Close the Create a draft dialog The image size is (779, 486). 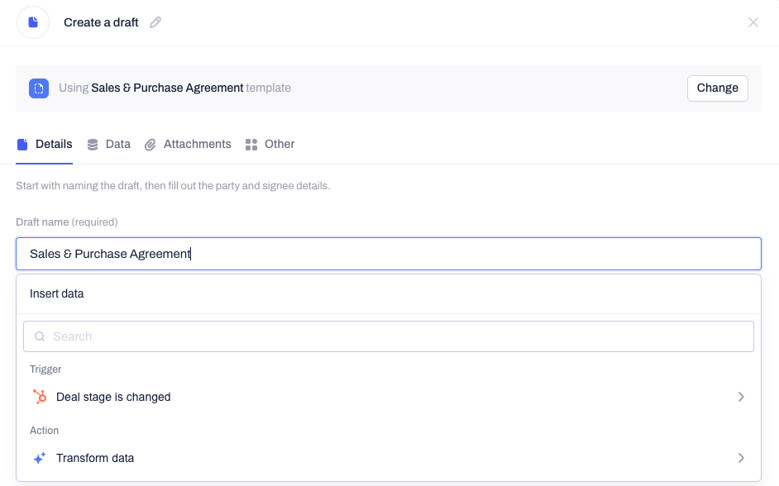coord(753,22)
